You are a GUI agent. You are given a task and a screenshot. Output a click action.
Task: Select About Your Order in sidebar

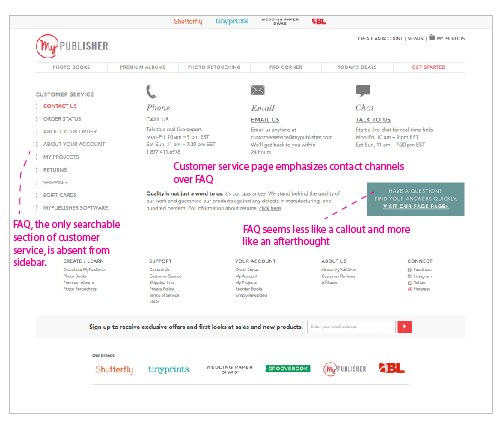click(70, 131)
